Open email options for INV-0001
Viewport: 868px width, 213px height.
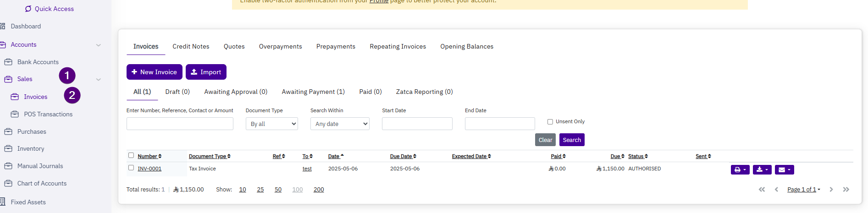(784, 169)
